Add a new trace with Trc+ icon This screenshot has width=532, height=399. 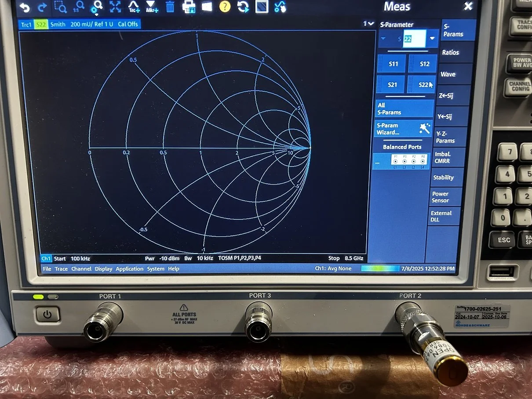[134, 7]
